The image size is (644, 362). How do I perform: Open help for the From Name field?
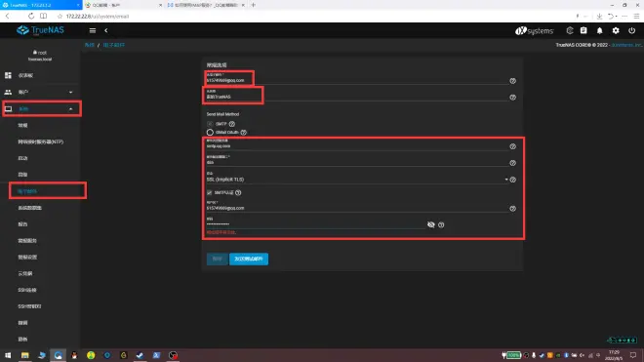click(512, 98)
